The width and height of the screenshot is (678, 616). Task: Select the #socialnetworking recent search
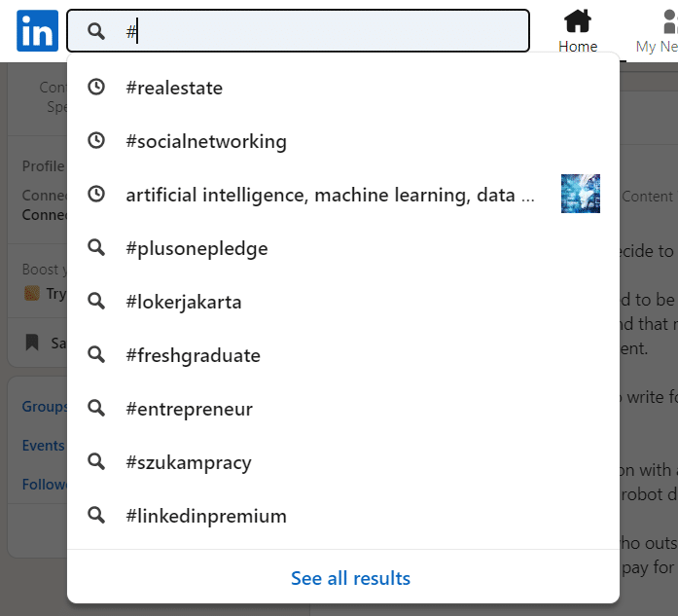coord(206,141)
